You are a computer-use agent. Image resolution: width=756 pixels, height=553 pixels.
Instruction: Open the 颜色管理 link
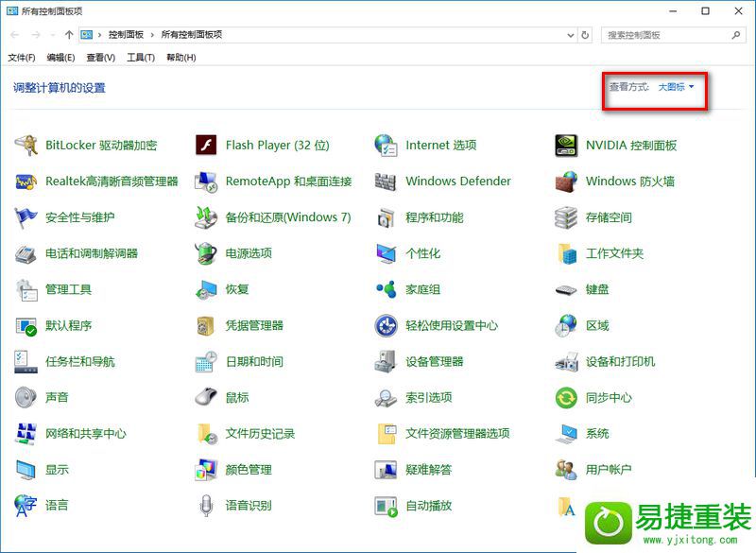pos(249,470)
